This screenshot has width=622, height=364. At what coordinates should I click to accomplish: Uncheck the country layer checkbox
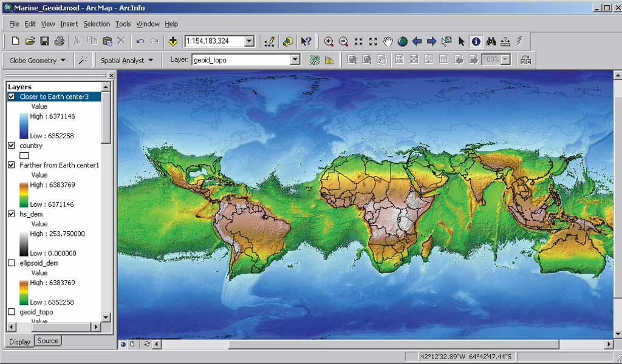[x=12, y=146]
